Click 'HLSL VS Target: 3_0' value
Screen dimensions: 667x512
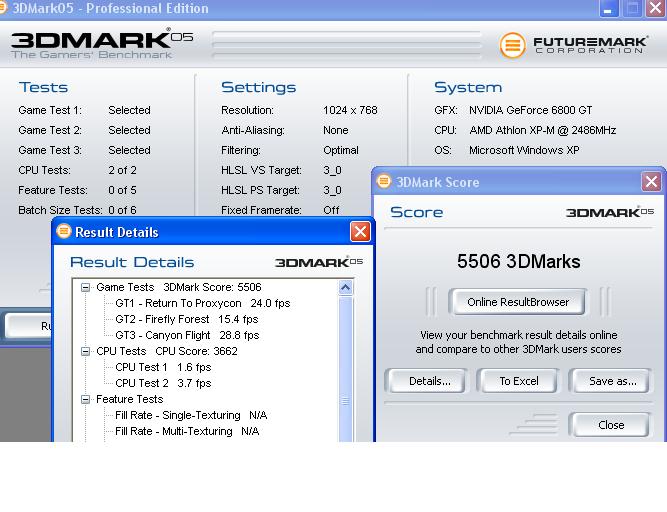[x=332, y=170]
